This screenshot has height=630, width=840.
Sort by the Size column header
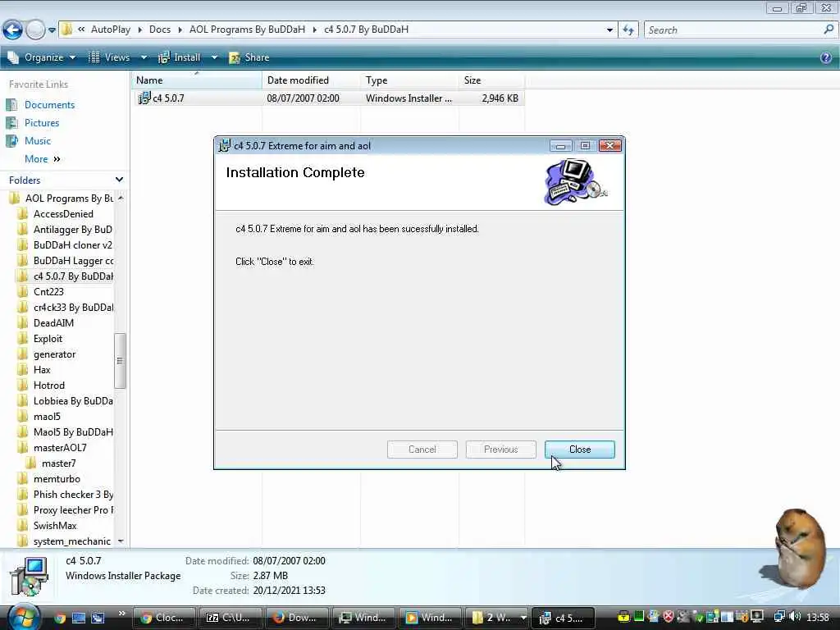(x=492, y=80)
